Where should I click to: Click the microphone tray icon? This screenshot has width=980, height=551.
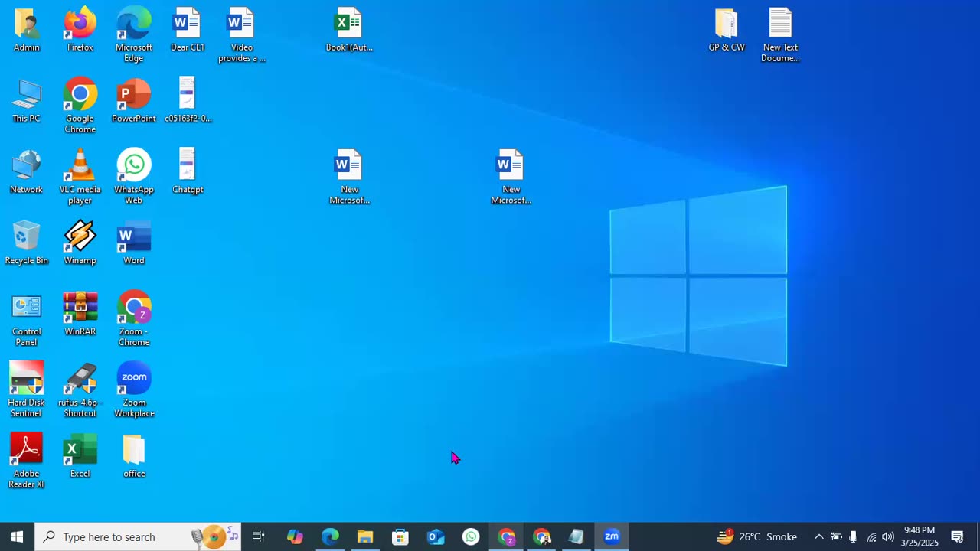pos(854,536)
